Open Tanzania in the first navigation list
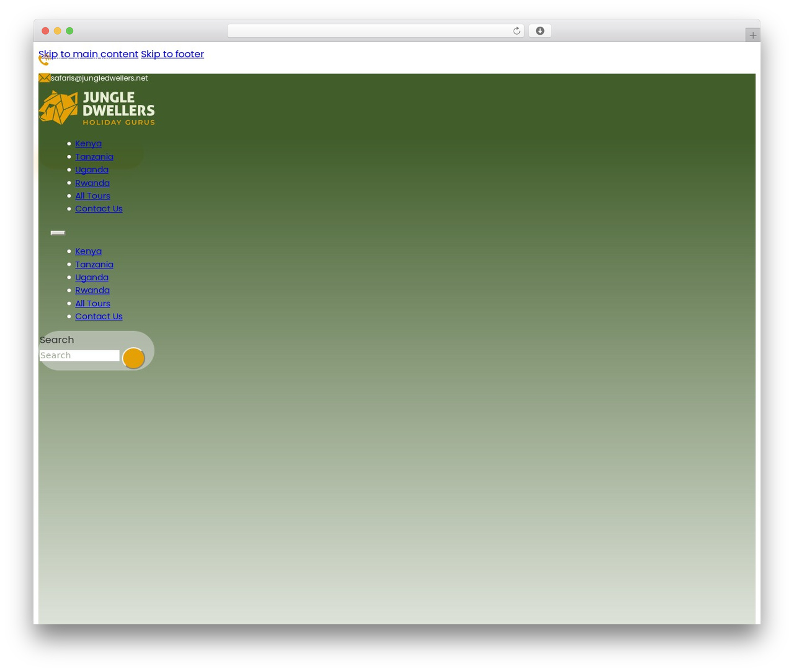The width and height of the screenshot is (794, 672). pyautogui.click(x=94, y=157)
